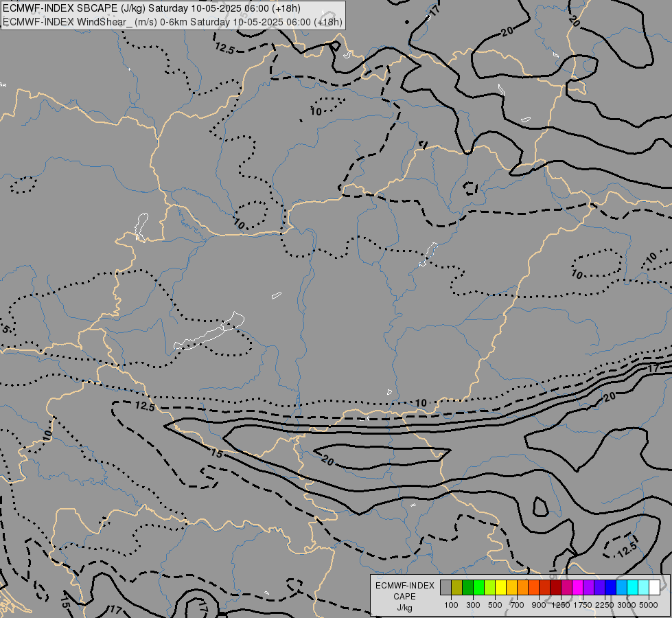The width and height of the screenshot is (672, 618).
Task: Click the 500 value under the legend
Action: coord(495,605)
